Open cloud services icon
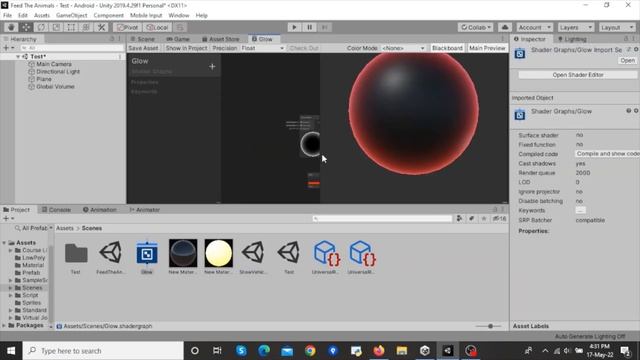Image resolution: width=640 pixels, height=360 pixels. (x=505, y=27)
